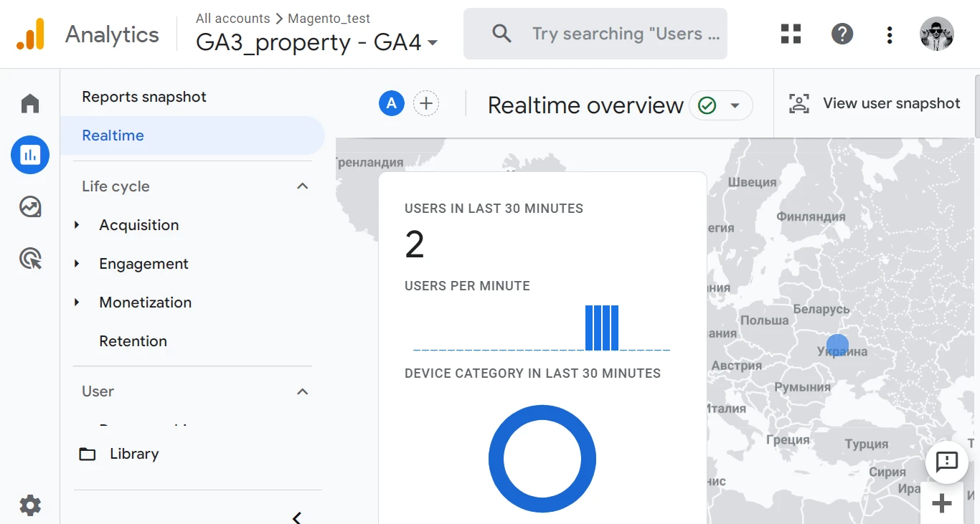Open the Retention report

click(x=133, y=341)
